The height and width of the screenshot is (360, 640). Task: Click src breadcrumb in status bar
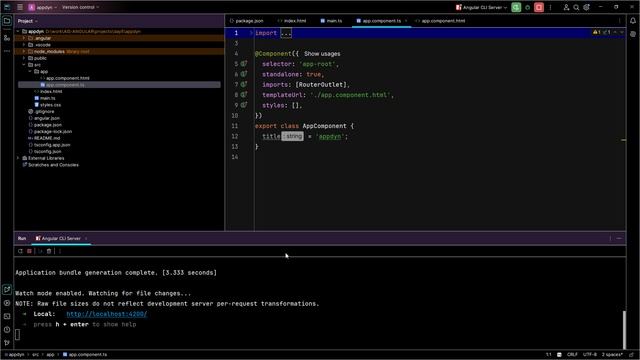[36, 355]
